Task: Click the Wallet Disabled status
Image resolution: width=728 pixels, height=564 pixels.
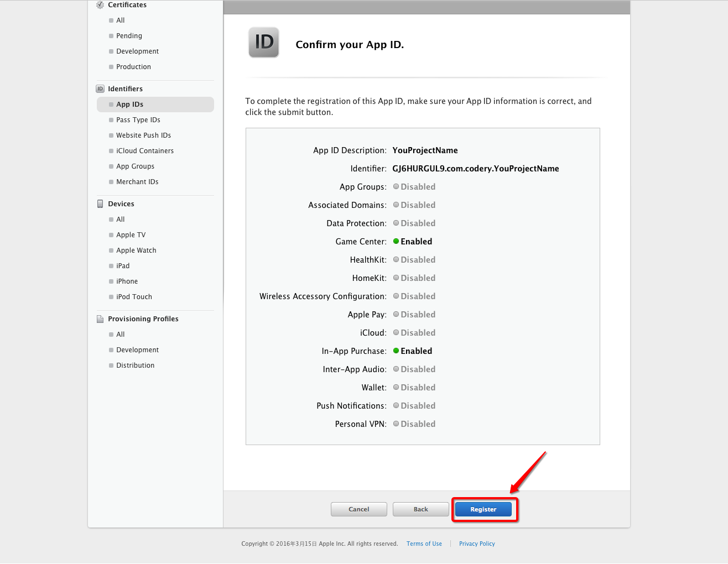Action: [414, 388]
